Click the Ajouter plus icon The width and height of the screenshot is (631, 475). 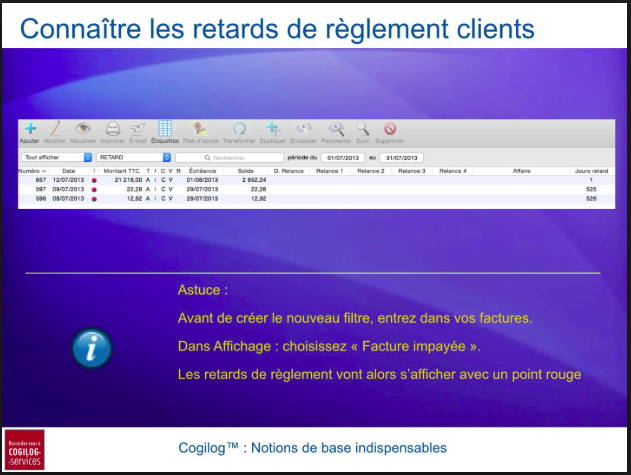(30, 129)
